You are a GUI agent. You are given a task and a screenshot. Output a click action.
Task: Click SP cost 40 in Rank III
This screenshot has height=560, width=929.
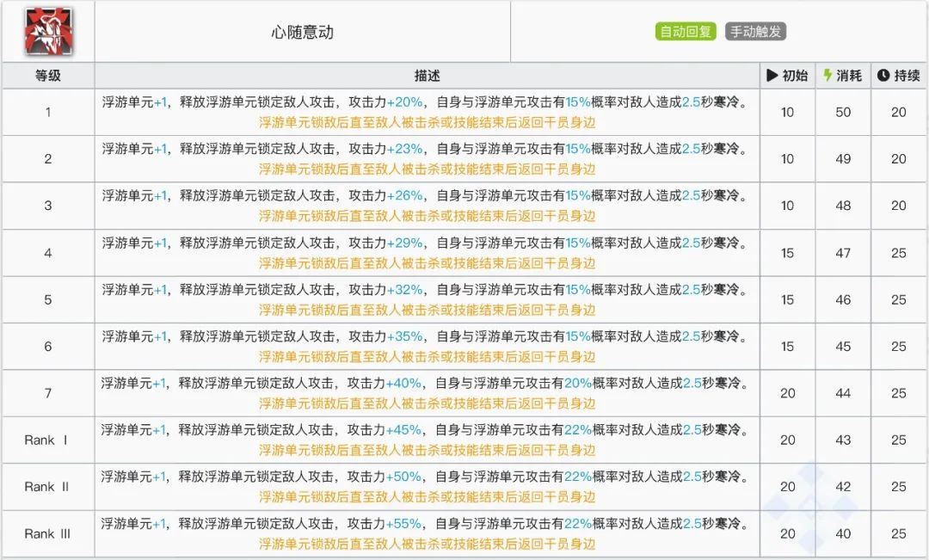(843, 534)
